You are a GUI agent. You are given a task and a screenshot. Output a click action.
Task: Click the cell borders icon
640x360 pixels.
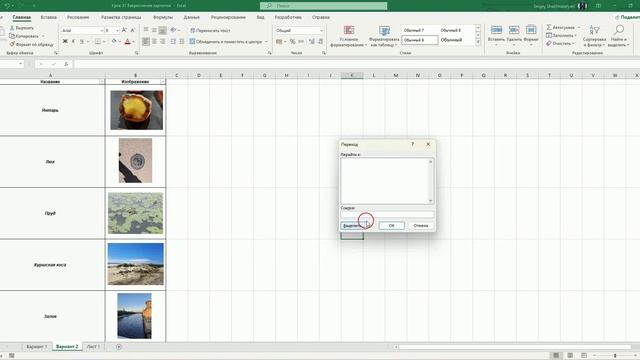tap(98, 41)
